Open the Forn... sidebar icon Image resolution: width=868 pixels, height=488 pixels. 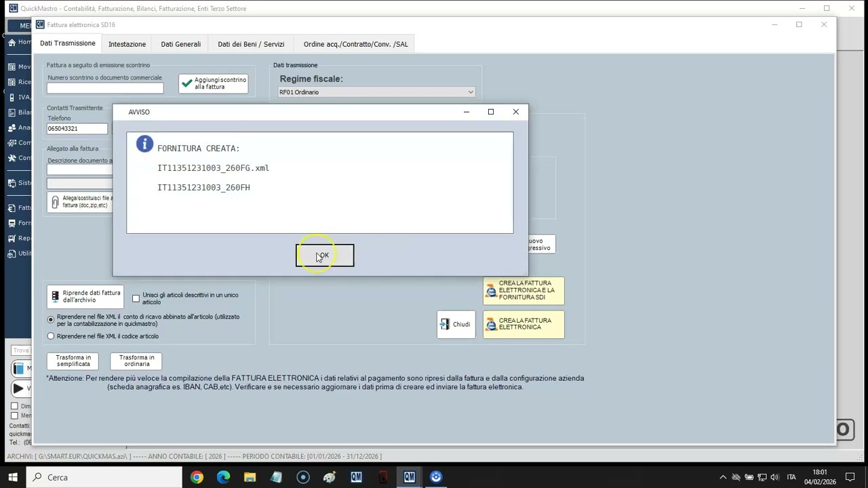pos(12,223)
